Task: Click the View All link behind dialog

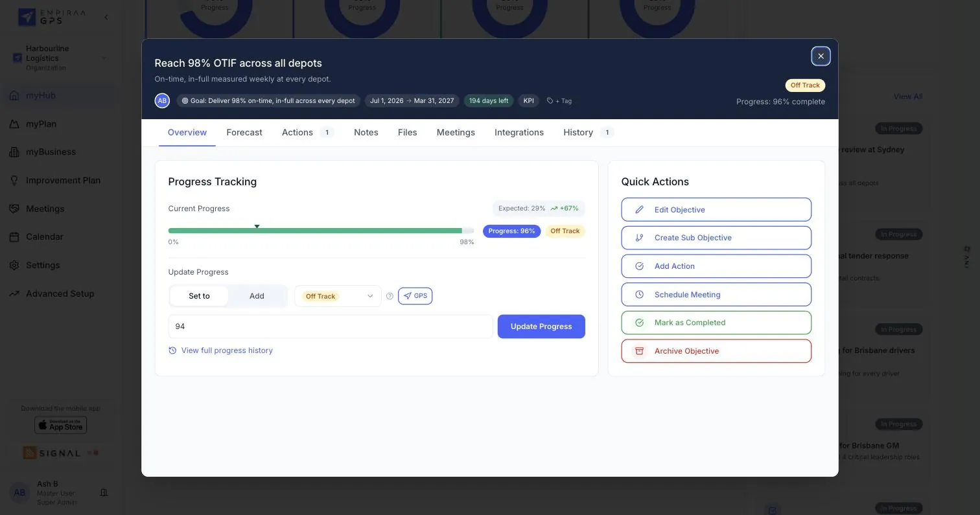Action: (x=907, y=97)
